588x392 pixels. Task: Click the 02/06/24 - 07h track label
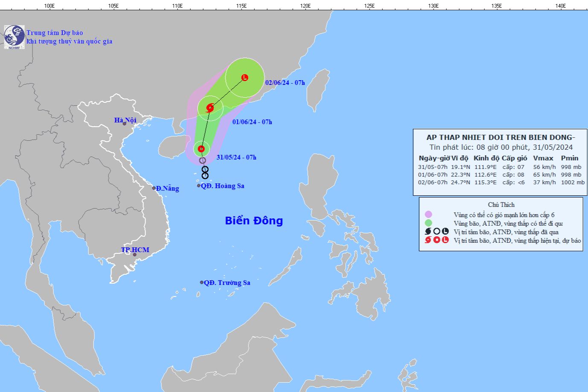(285, 83)
